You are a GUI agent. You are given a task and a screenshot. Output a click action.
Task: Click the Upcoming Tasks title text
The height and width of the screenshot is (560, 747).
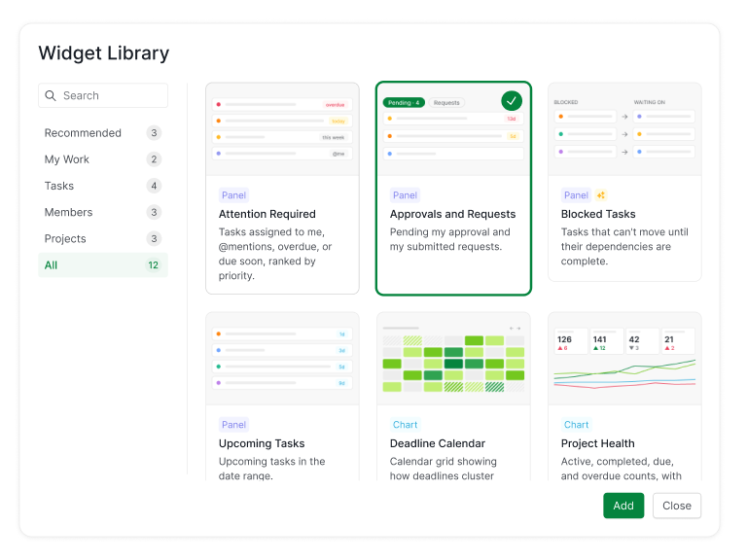click(262, 443)
